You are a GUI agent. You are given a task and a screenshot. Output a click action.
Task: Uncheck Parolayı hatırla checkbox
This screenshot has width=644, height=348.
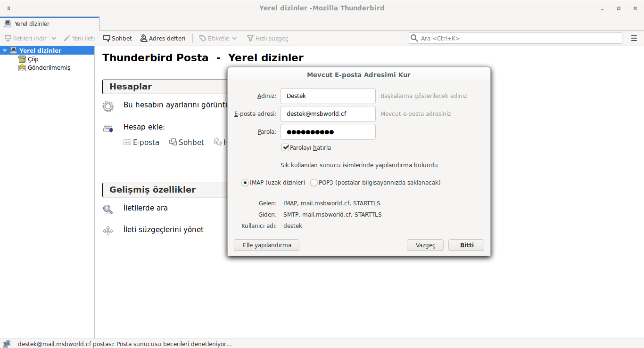tap(285, 147)
